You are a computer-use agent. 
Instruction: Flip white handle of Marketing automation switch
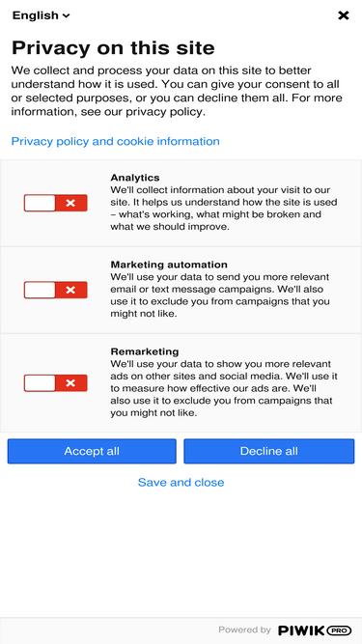coord(40,290)
